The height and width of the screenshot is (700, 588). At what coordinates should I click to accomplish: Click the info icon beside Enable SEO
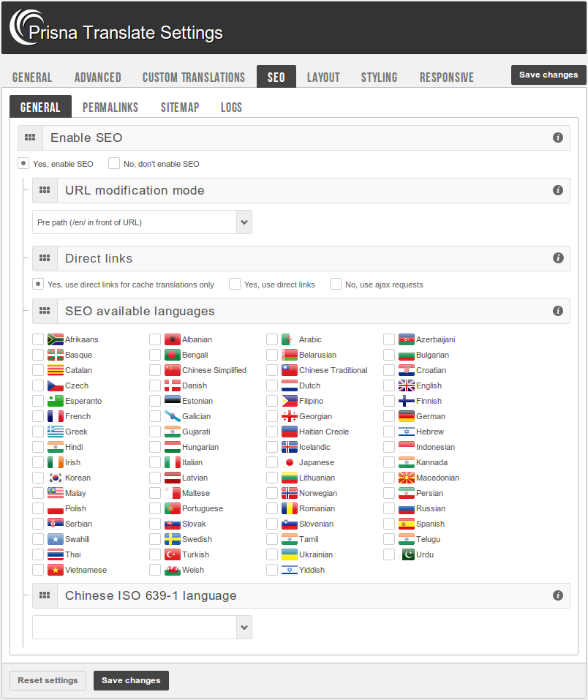tap(558, 138)
